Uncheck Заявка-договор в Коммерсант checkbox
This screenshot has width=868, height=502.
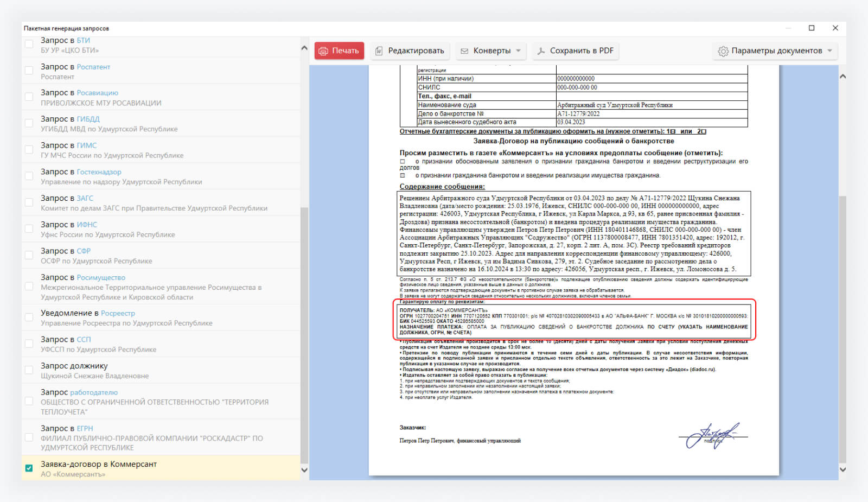[x=29, y=468]
